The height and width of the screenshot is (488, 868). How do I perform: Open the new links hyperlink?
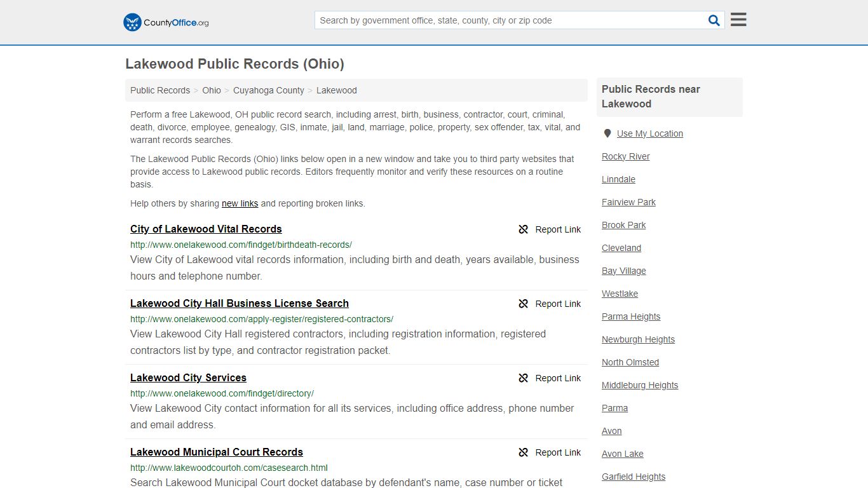[x=240, y=203]
